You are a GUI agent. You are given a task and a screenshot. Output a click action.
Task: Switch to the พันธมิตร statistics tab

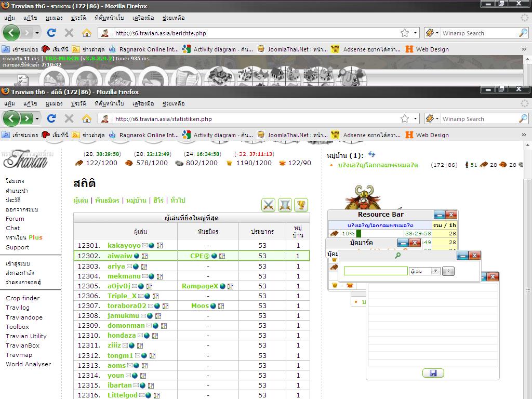coord(107,201)
